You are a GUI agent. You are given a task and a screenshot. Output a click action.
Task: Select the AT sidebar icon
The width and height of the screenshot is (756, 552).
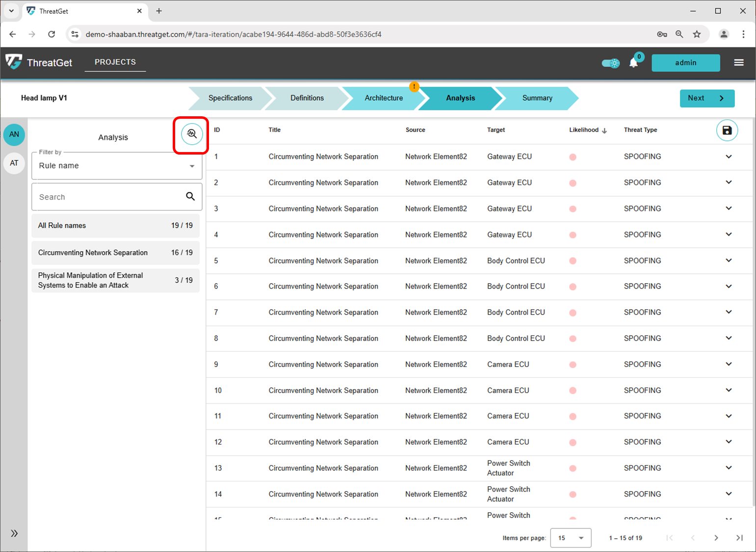(14, 163)
